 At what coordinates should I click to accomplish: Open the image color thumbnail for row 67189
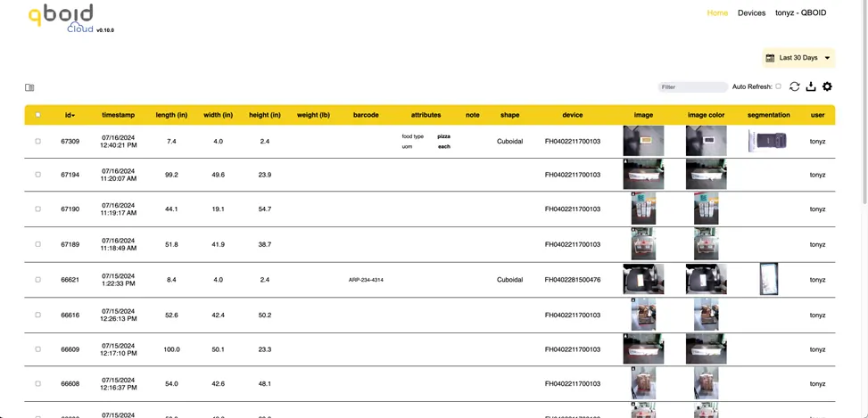tap(706, 244)
